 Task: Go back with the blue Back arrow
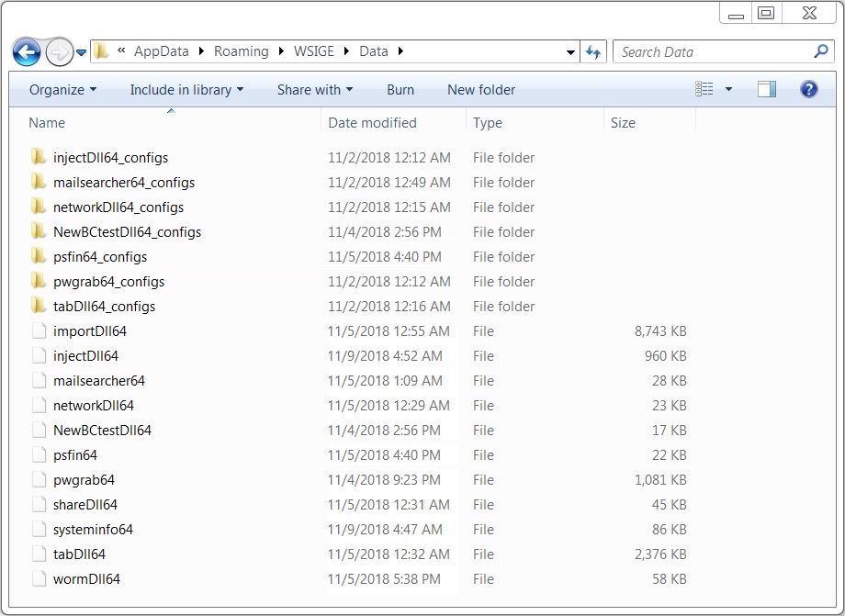coord(26,52)
